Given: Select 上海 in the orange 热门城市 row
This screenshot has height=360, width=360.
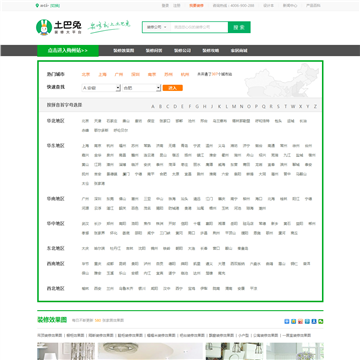Looking at the screenshot, I should point(102,74).
